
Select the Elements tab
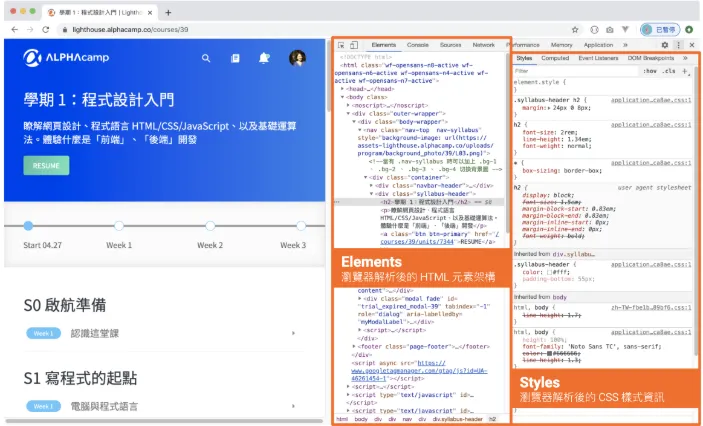pos(383,45)
